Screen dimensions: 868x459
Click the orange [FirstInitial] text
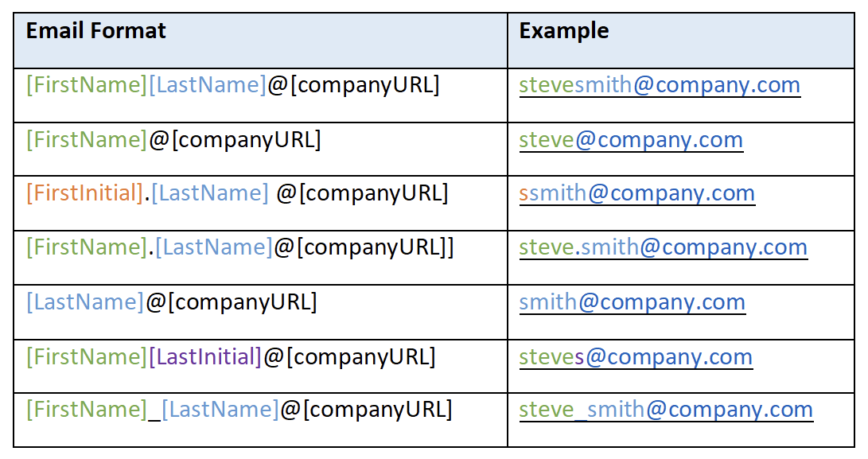(85, 193)
